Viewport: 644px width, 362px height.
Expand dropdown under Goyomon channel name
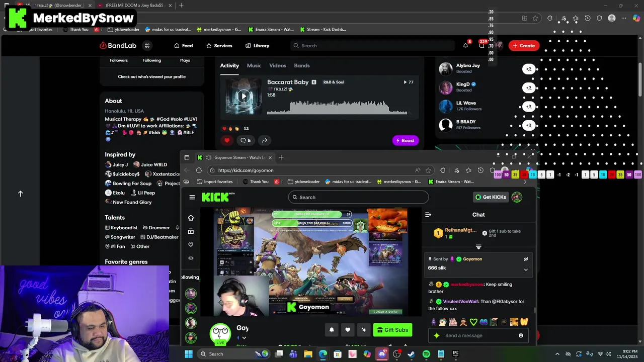pyautogui.click(x=244, y=338)
